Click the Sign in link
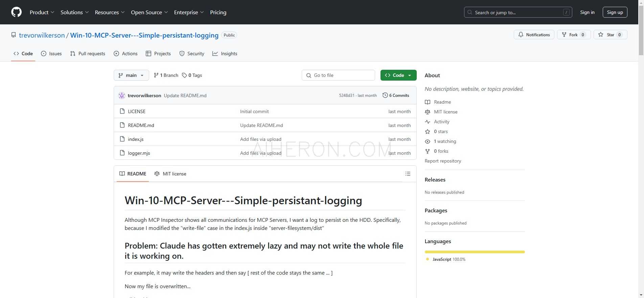 (x=587, y=12)
